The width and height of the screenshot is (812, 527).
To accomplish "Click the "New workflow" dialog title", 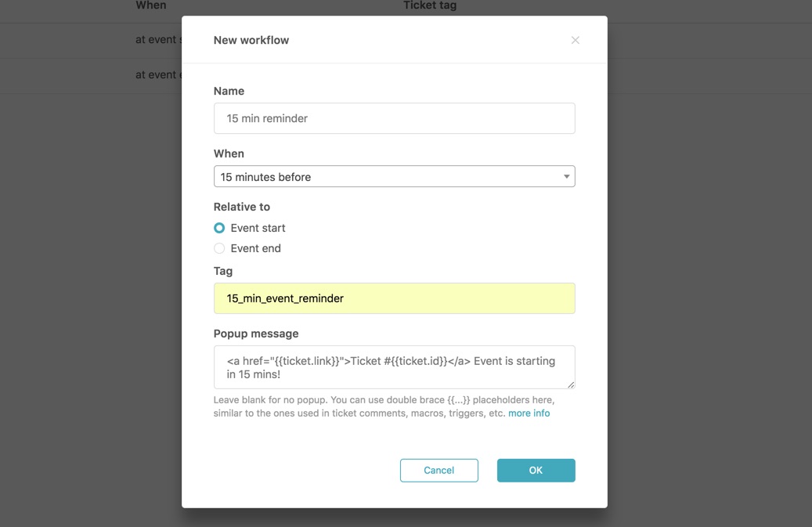I will (251, 41).
